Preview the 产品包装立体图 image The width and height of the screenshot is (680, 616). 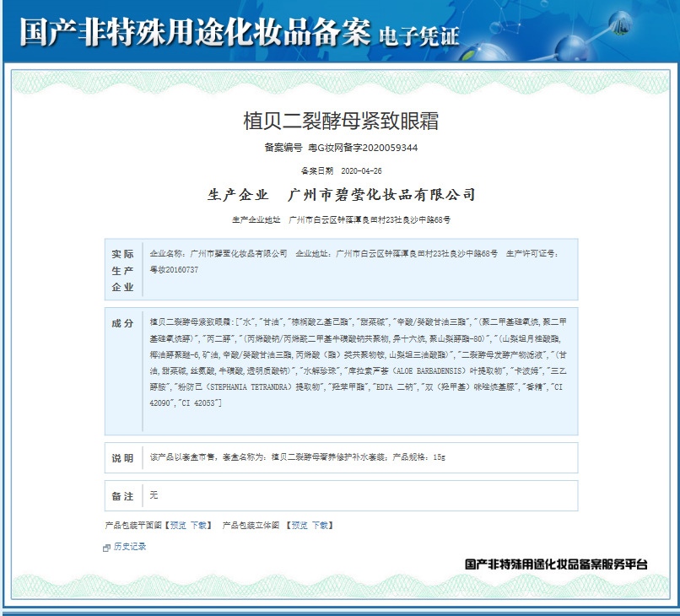(x=300, y=526)
